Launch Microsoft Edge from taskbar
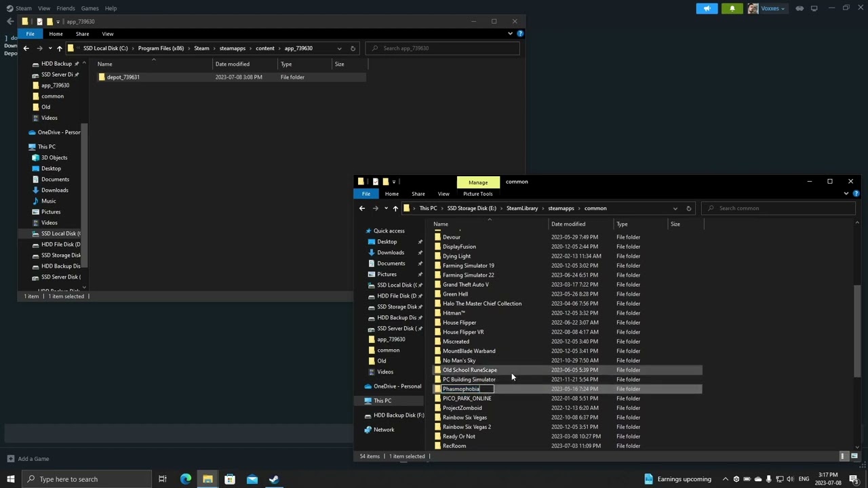The image size is (868, 488). (185, 479)
